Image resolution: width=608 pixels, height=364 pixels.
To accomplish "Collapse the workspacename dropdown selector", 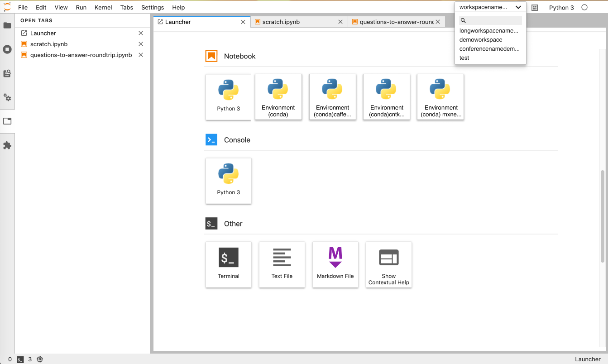I will tap(491, 7).
